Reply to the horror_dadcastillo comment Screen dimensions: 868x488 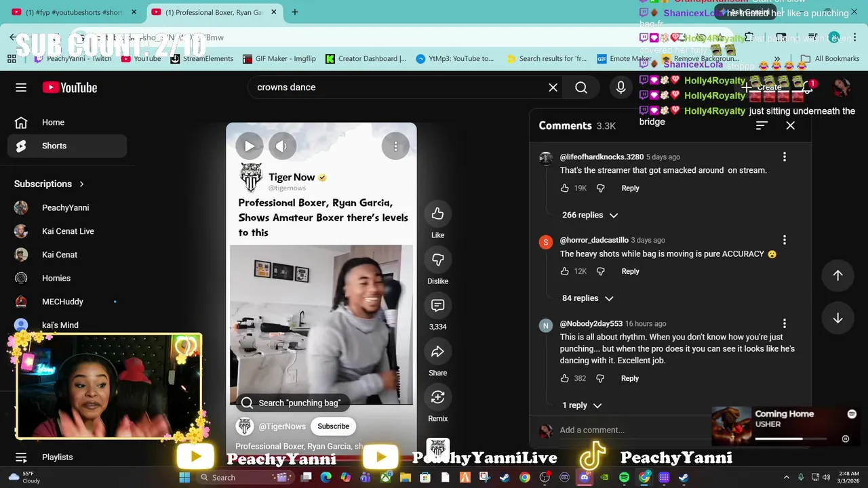coord(630,271)
